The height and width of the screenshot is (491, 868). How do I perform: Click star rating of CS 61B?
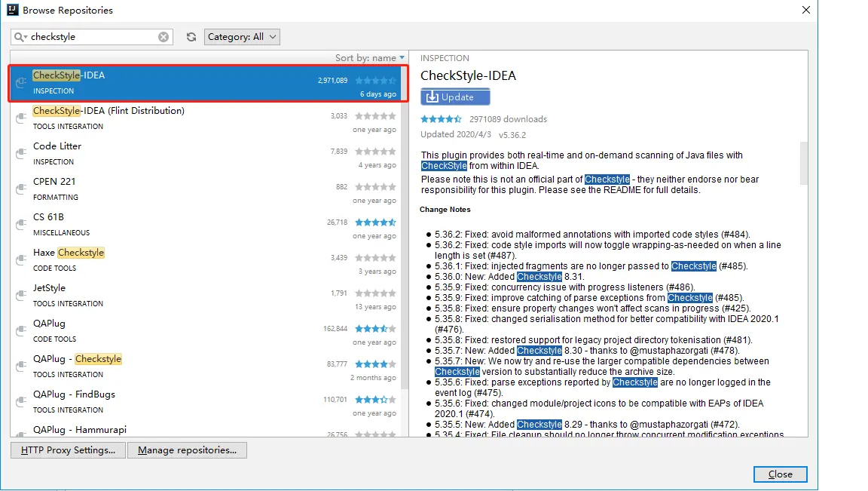[375, 222]
